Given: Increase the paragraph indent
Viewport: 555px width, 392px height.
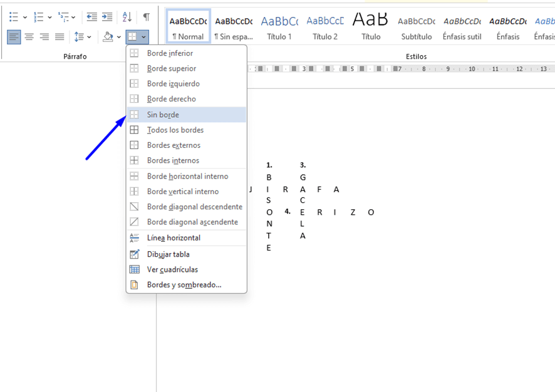Looking at the screenshot, I should click(x=107, y=17).
